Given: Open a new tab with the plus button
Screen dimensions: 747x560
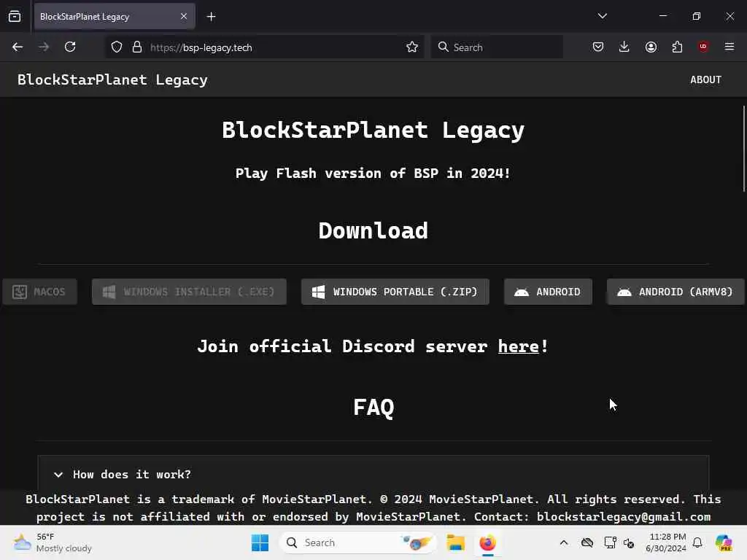Looking at the screenshot, I should (211, 17).
